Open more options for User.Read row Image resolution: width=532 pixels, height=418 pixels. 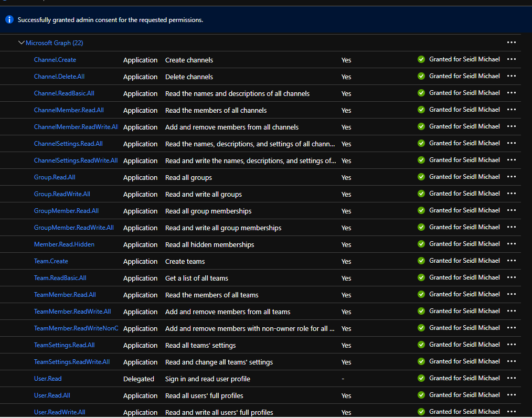pos(512,378)
